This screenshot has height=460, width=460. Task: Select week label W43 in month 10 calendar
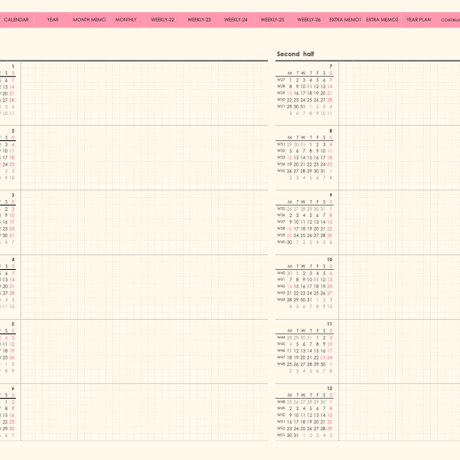281,293
